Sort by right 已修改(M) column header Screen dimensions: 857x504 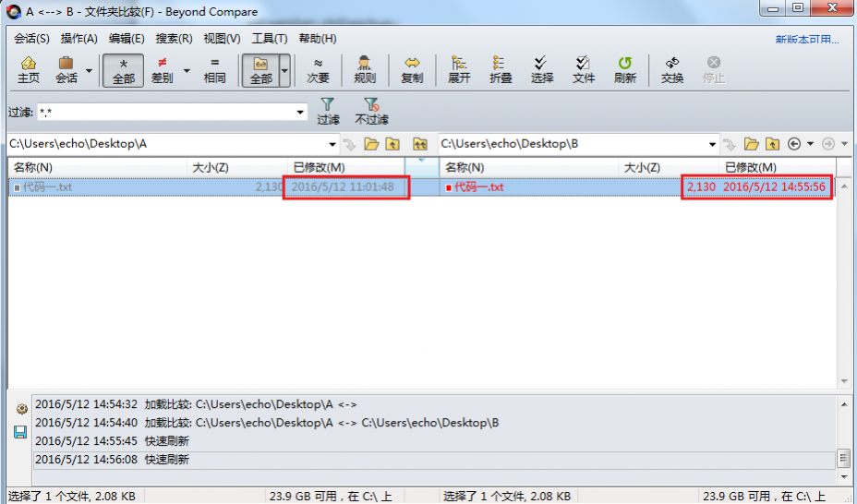pyautogui.click(x=778, y=167)
